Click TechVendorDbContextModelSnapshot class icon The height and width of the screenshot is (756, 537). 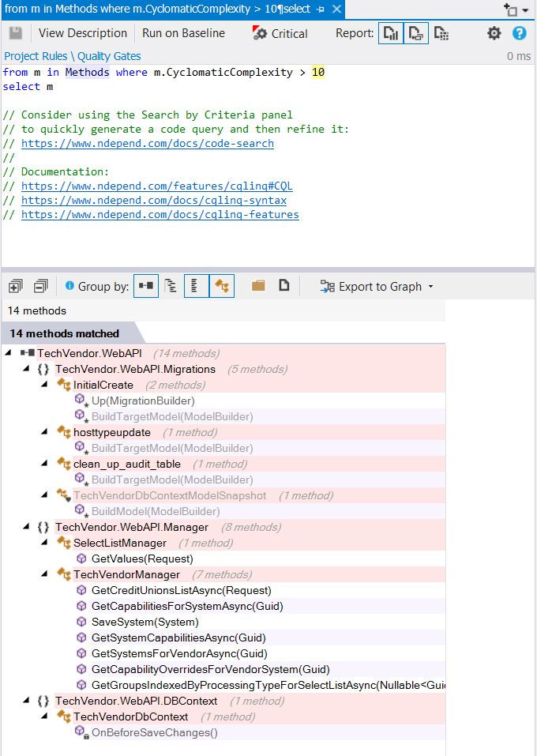point(64,495)
